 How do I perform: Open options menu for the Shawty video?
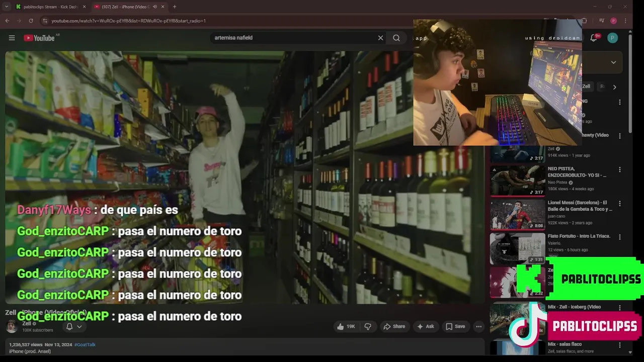pos(620,136)
